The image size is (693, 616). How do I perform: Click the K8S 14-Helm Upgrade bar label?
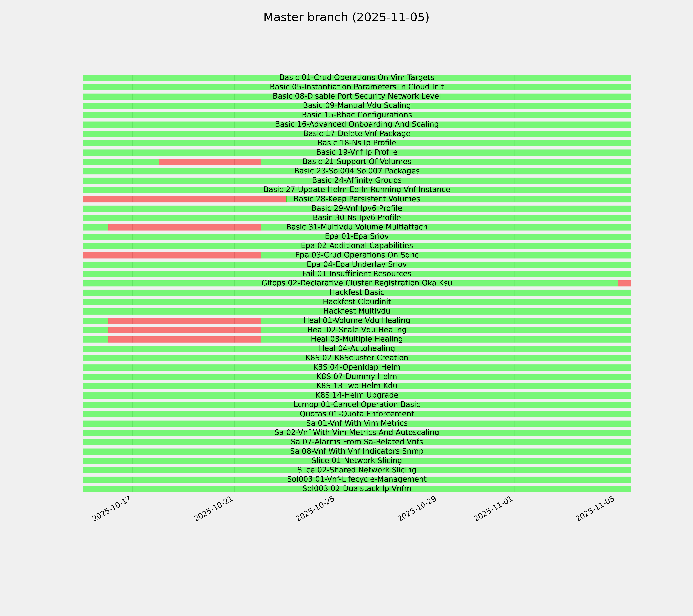pos(357,395)
